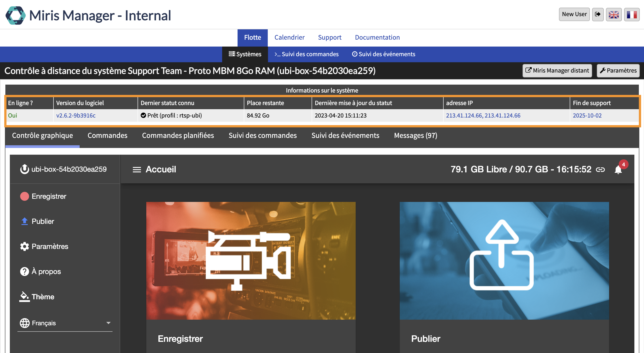The height and width of the screenshot is (353, 644).
Task: Open notifications bell with badge 4
Action: click(x=618, y=170)
